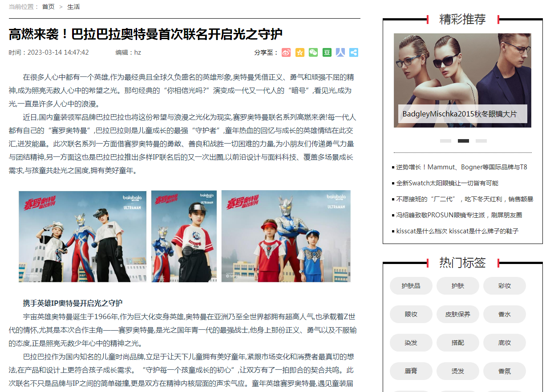This screenshot has width=550, height=392.
Task: Open article 逆势增长！Mammut、Bogner等国际品牌
Action: [461, 167]
